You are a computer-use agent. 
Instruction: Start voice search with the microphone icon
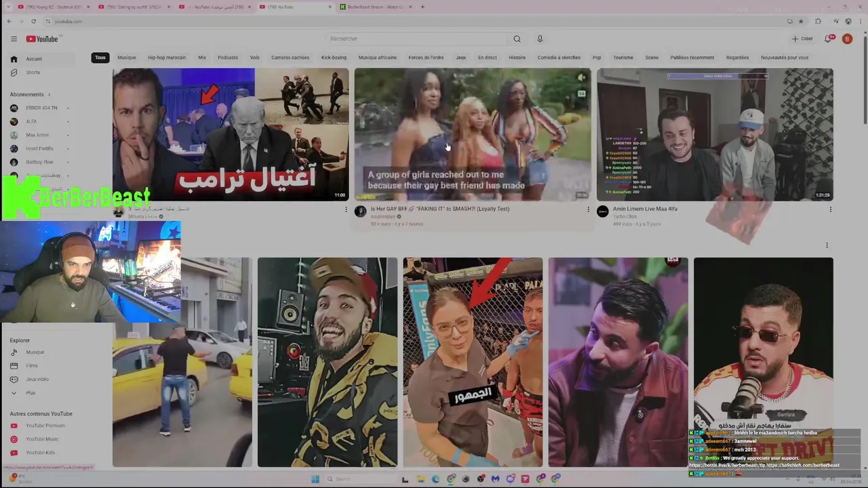tap(540, 39)
